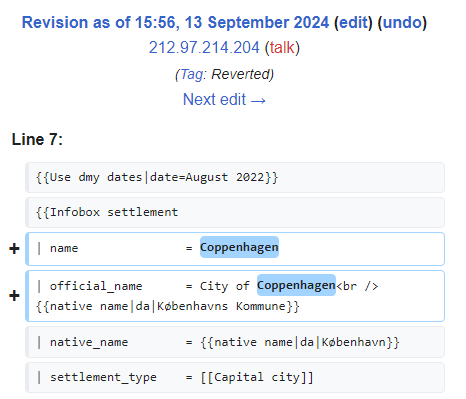466x399 pixels.
Task: Click the edit link in the header
Action: point(353,23)
